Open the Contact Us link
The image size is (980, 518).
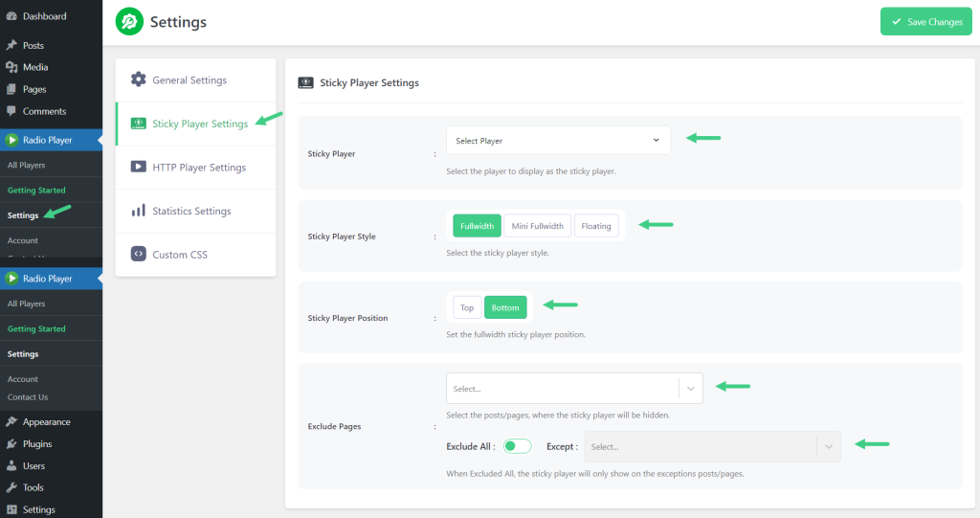(28, 397)
